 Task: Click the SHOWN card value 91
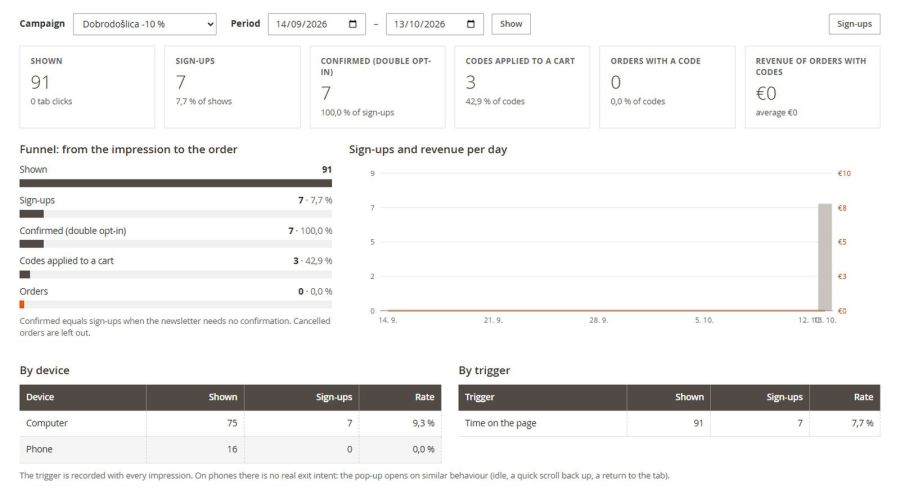point(40,82)
